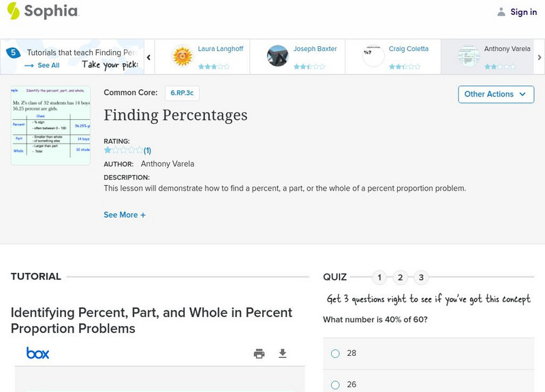Click the Finding Percentages lesson thumbnail
The image size is (545, 392).
click(x=50, y=125)
